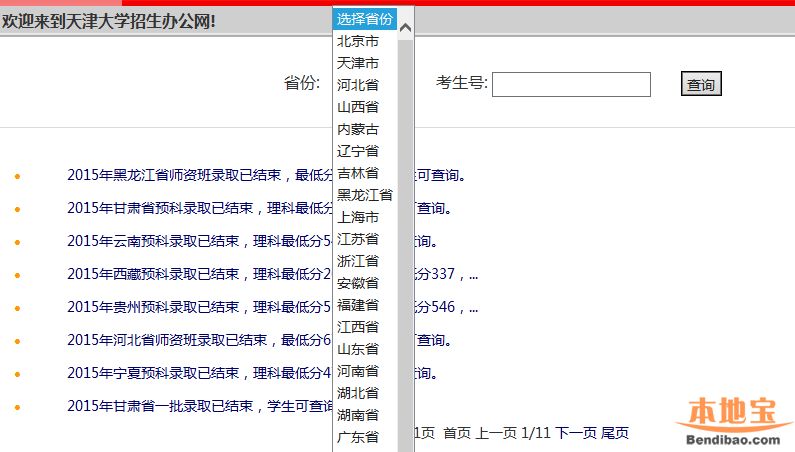The image size is (795, 452).
Task: Open the 2015年宁夏预科录取已结束 notice
Action: (199, 373)
